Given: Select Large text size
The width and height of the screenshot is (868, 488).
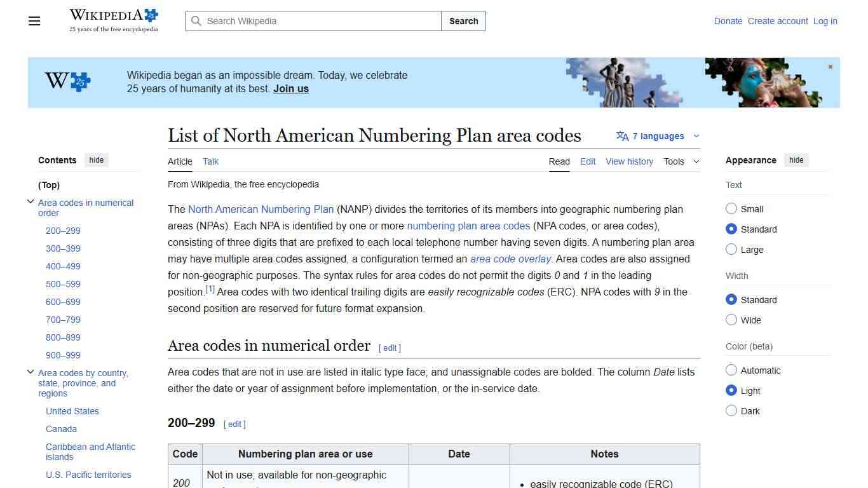Looking at the screenshot, I should (x=731, y=249).
